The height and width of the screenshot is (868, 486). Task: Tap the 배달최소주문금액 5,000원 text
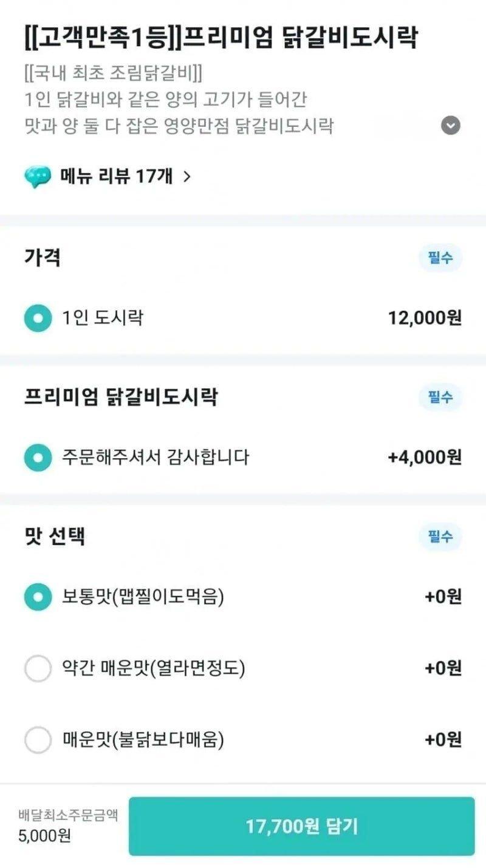[68, 825]
